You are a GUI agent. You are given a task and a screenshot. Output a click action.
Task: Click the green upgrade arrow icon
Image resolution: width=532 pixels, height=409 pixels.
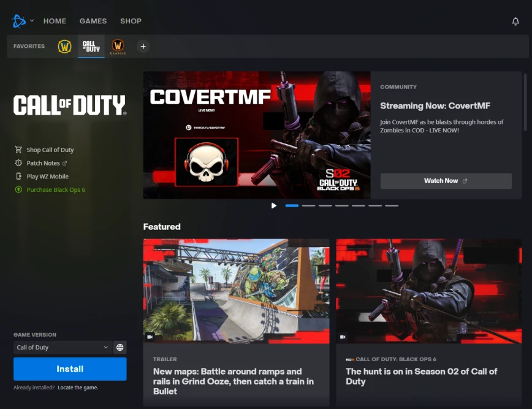[x=18, y=189]
